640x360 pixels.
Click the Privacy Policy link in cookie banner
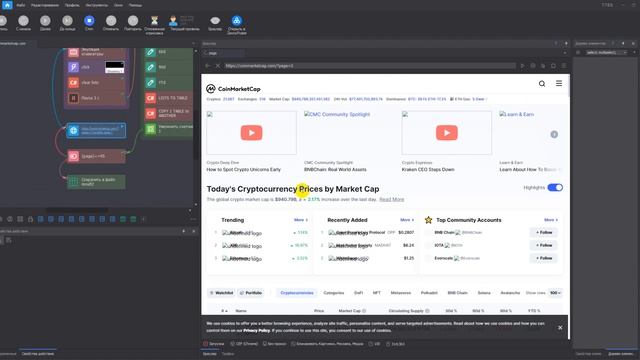[257, 331]
